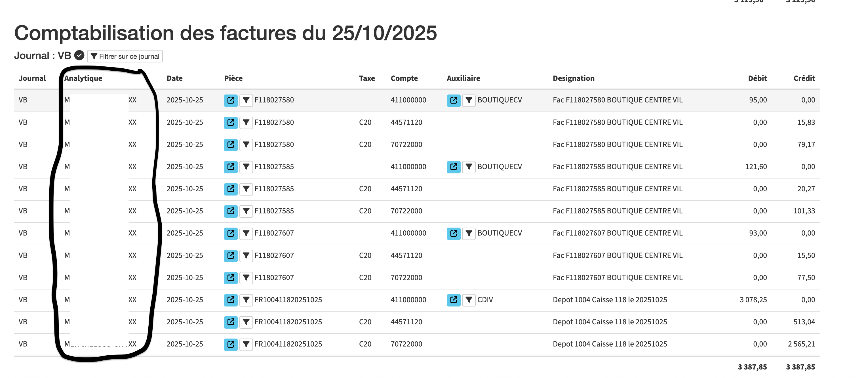The width and height of the screenshot is (868, 378).
Task: Click the "Designation" column header
Action: (x=574, y=78)
